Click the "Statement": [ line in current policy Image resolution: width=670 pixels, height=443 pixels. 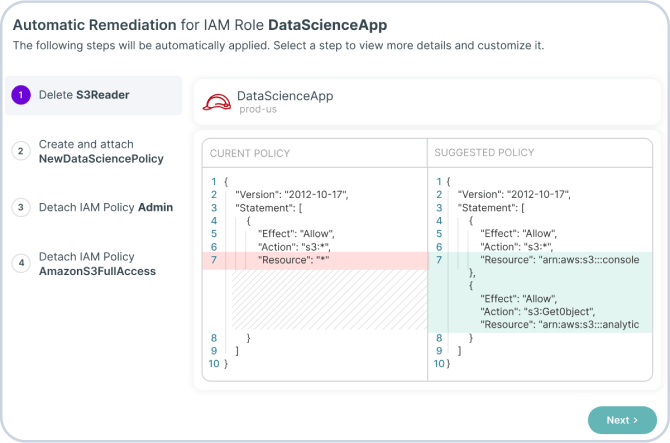269,208
